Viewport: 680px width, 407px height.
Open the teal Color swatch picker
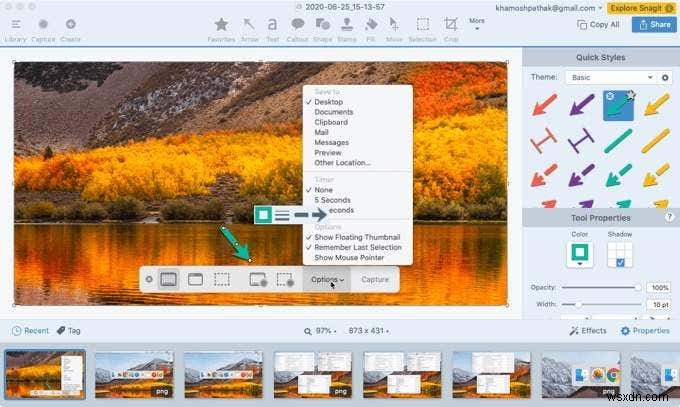point(579,254)
